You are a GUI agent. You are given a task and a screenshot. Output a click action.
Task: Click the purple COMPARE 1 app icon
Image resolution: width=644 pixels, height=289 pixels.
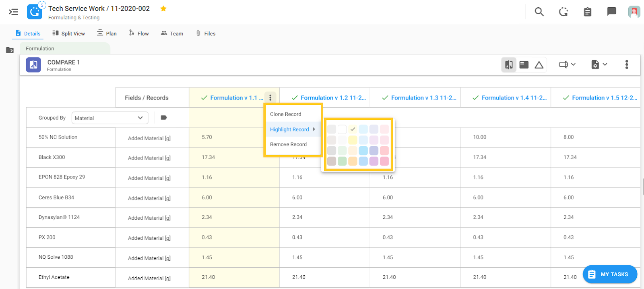coord(33,64)
